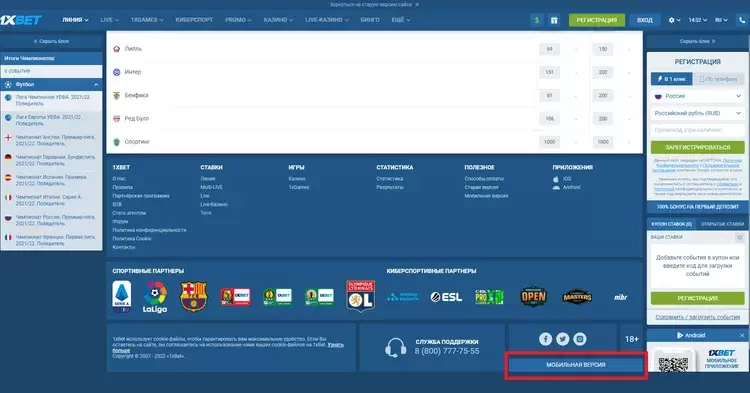750x393 pixels.
Task: Open the settings gear dropdown
Action: point(674,20)
